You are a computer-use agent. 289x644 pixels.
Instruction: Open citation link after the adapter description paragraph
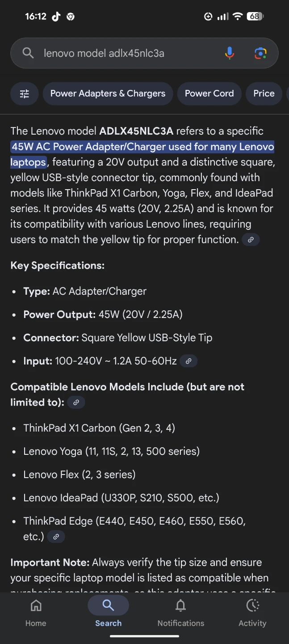[250, 239]
